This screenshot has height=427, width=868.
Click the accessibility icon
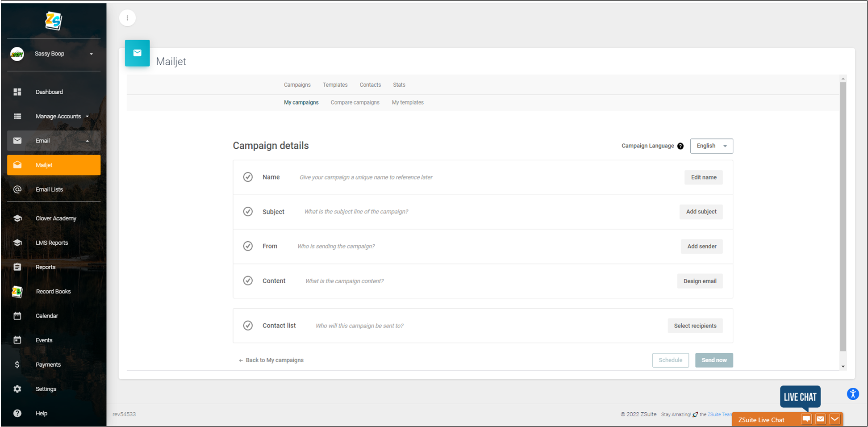(x=853, y=394)
